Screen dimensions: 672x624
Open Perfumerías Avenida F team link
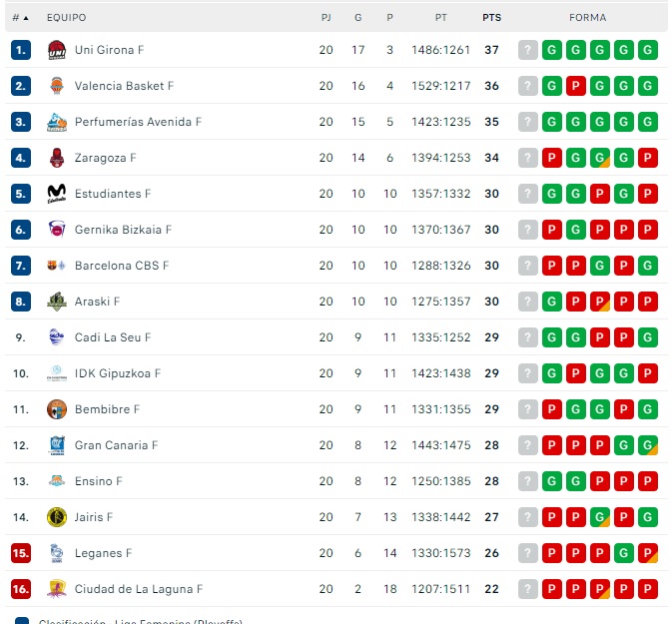(138, 122)
